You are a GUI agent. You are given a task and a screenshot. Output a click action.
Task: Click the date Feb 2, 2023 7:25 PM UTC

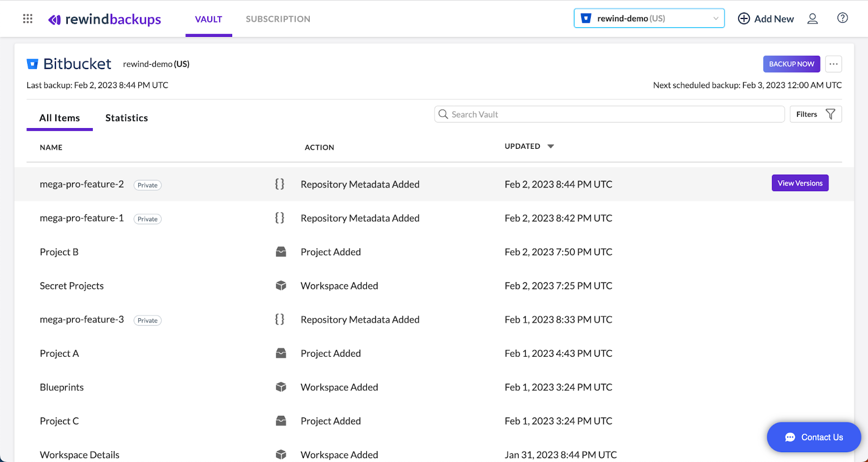point(558,286)
